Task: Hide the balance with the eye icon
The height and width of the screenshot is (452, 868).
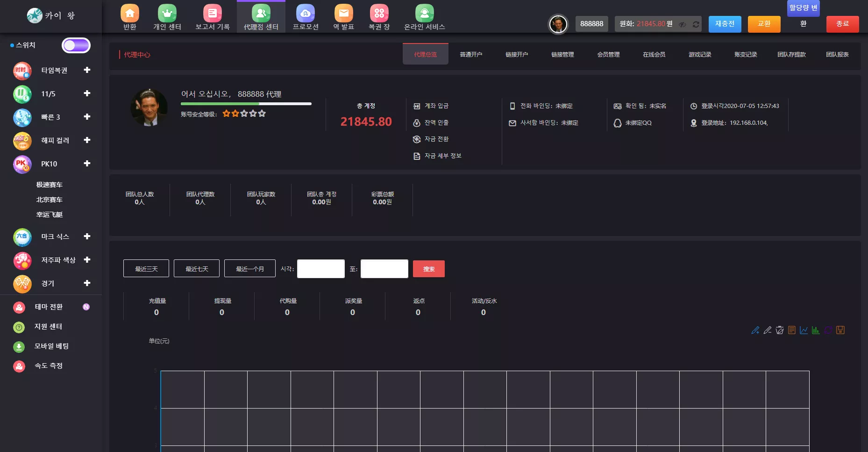Action: 683,24
